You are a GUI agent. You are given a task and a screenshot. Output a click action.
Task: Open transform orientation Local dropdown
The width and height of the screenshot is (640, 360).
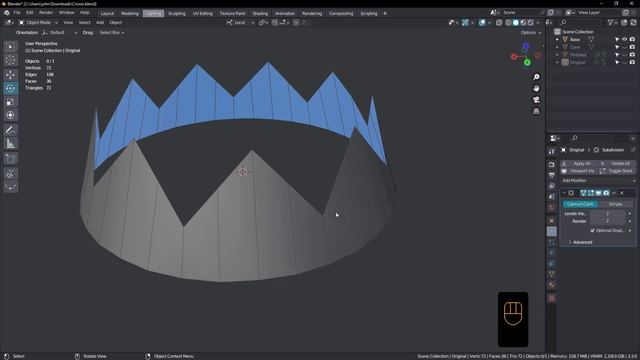click(241, 22)
